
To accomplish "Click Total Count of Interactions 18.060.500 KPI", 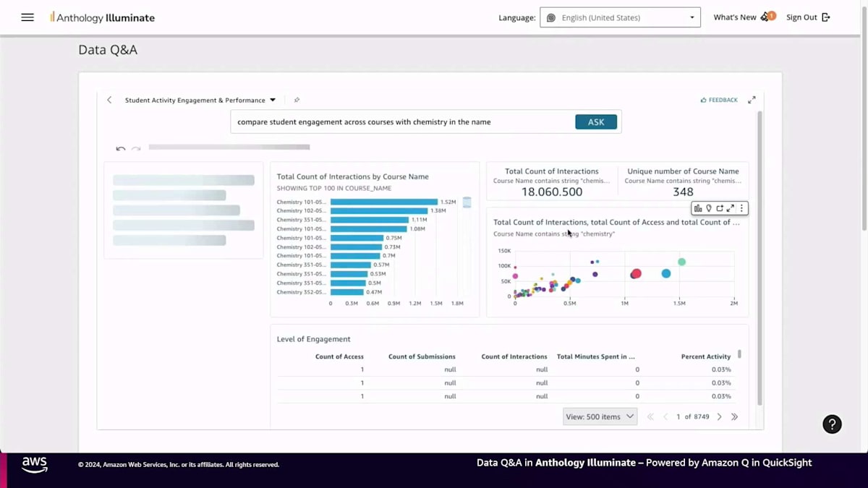I will pos(552,182).
